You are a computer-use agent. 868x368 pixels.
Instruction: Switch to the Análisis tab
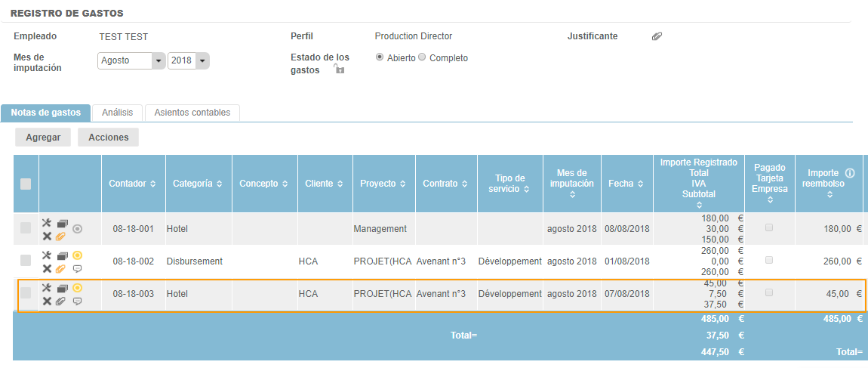pos(117,113)
